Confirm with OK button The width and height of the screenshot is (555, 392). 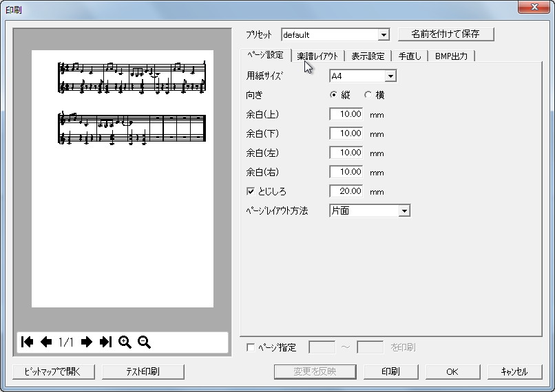(452, 371)
